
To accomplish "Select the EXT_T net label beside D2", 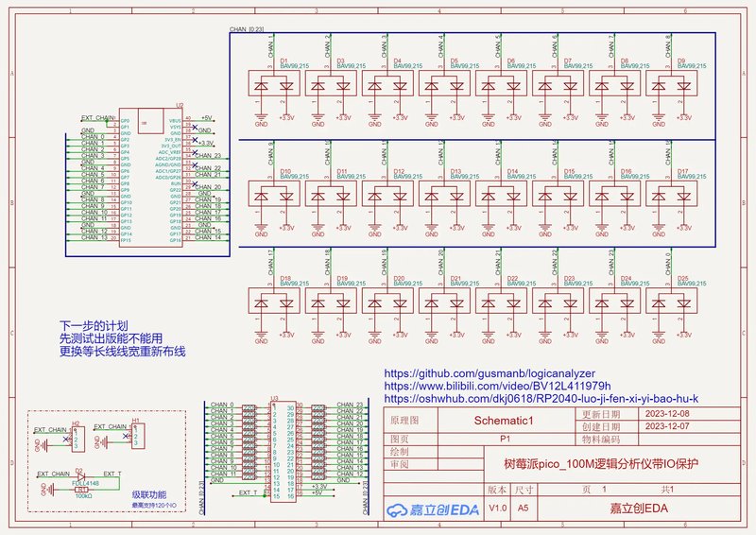I will (x=112, y=474).
